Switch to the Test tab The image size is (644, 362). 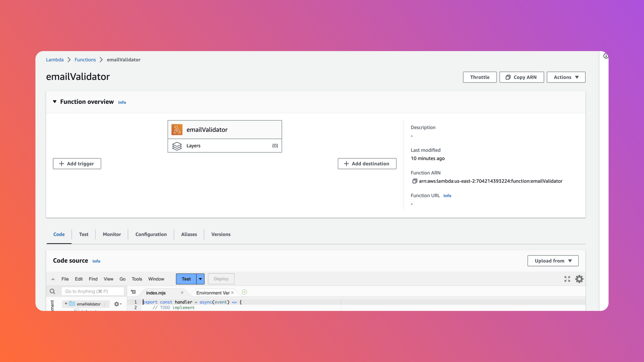point(84,235)
